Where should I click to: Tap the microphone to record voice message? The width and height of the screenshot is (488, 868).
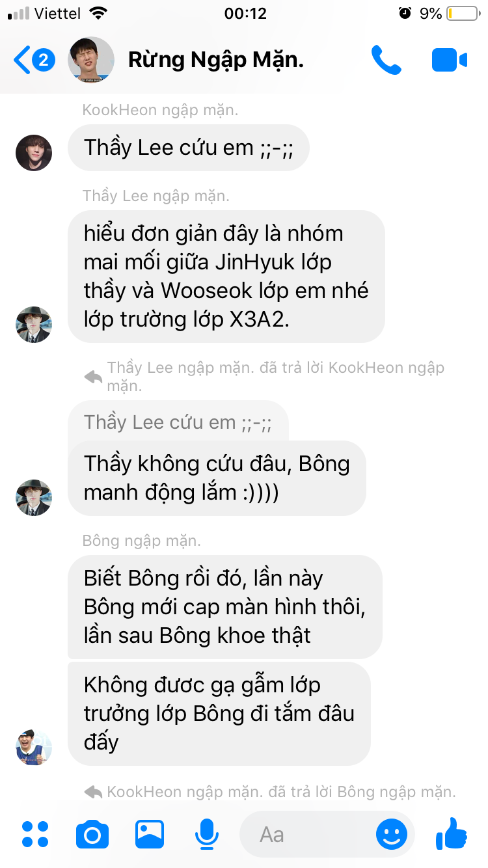[x=207, y=834]
